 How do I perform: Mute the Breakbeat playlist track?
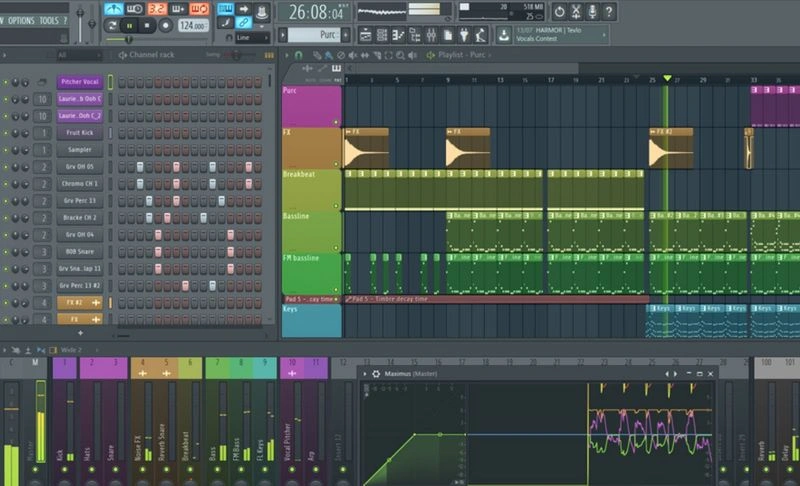(x=336, y=206)
